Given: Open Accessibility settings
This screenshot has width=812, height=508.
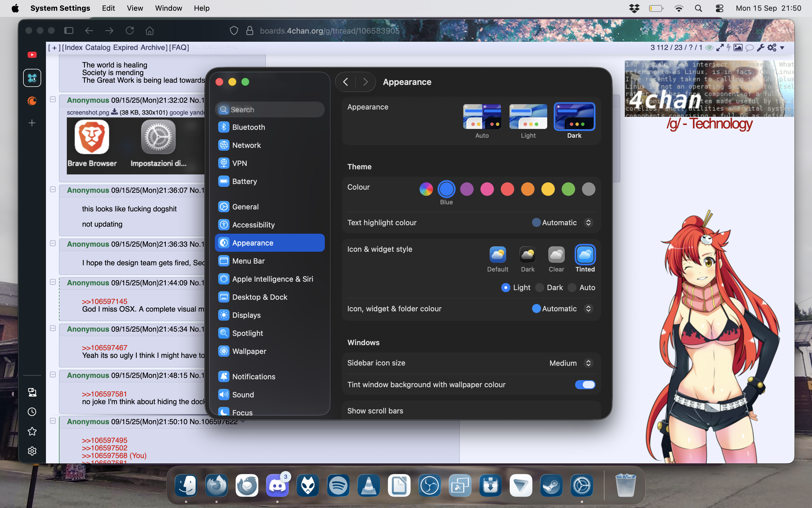Looking at the screenshot, I should click(270, 225).
